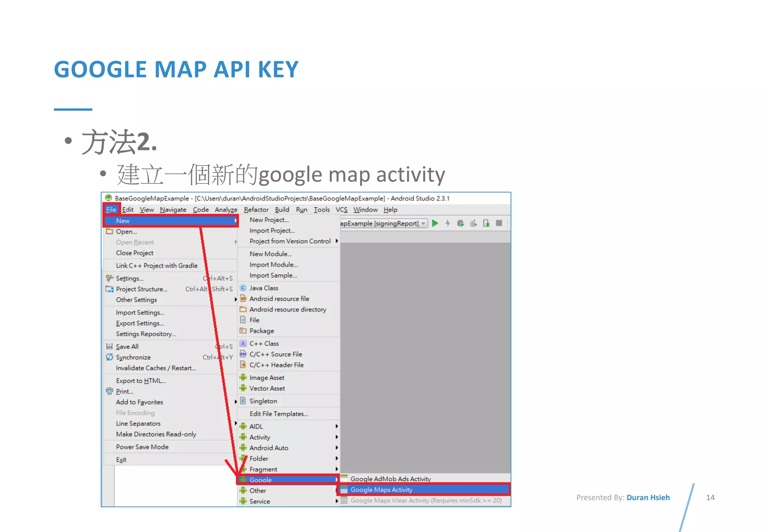Image resolution: width=769 pixels, height=532 pixels.
Task: Click the Open folder icon
Action: (109, 231)
